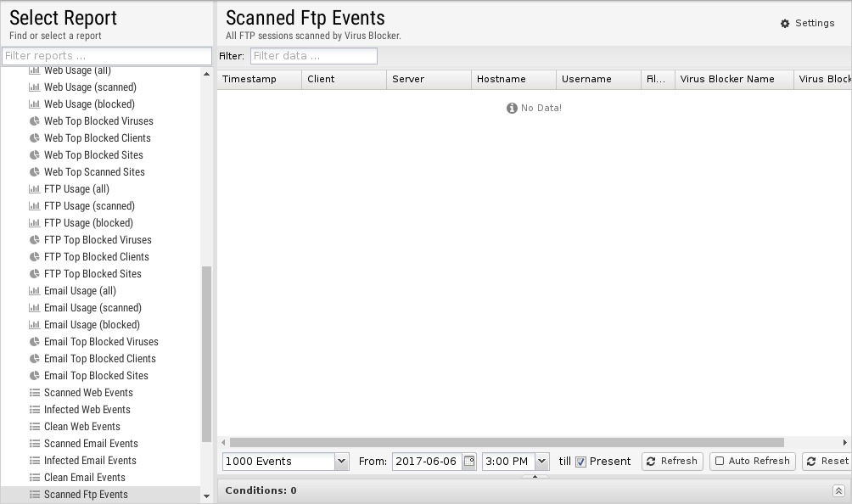Click the report list vertical scrollbar thumb
Viewport: 852px width, 504px height.
click(x=206, y=354)
